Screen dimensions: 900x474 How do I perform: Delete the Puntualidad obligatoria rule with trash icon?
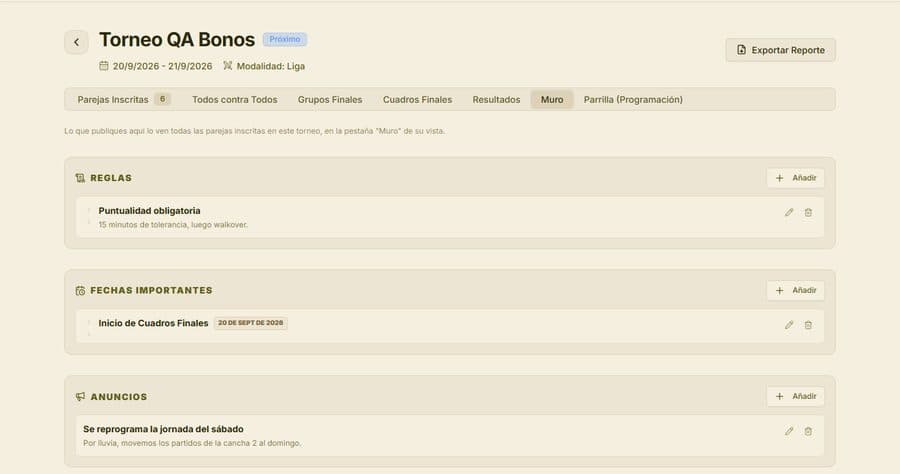(x=808, y=212)
